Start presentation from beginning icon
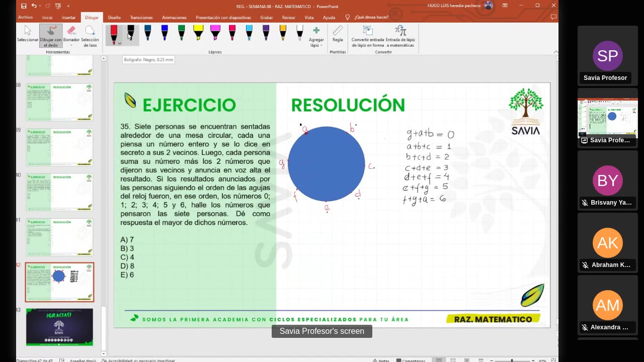This screenshot has width=644, height=362. point(57,6)
